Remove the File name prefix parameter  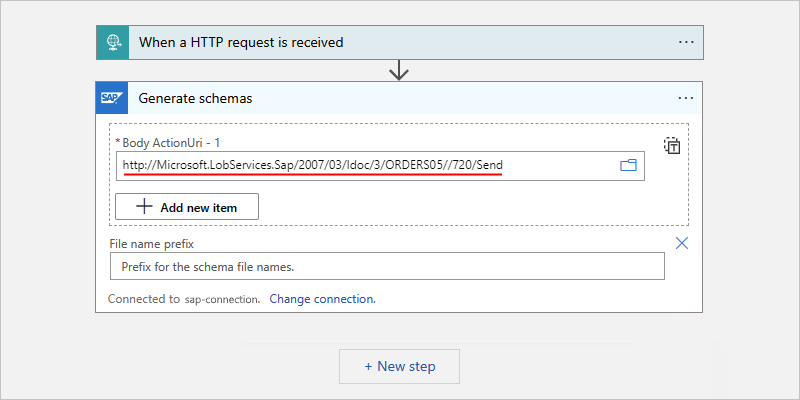click(x=683, y=243)
